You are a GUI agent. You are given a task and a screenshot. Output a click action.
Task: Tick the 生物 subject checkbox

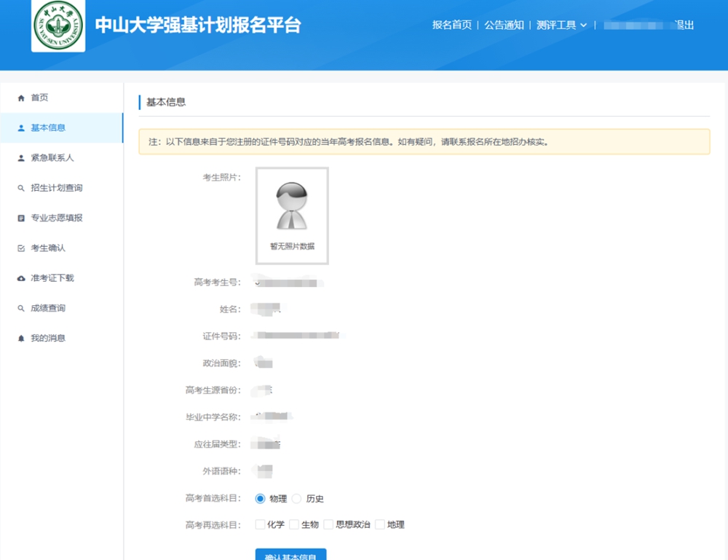(x=294, y=524)
